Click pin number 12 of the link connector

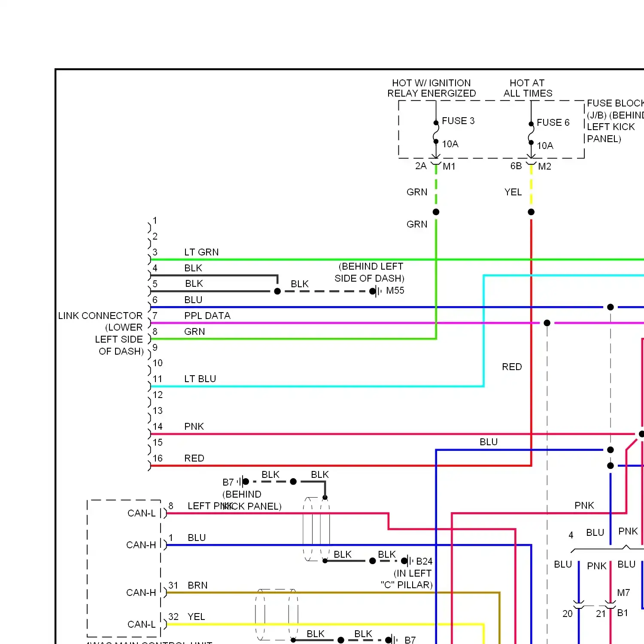click(x=158, y=395)
